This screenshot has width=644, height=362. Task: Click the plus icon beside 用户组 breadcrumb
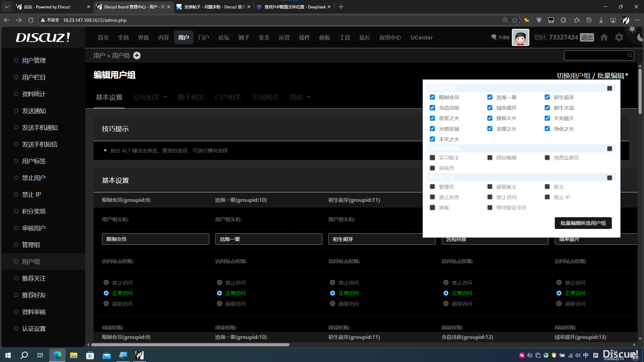click(137, 56)
